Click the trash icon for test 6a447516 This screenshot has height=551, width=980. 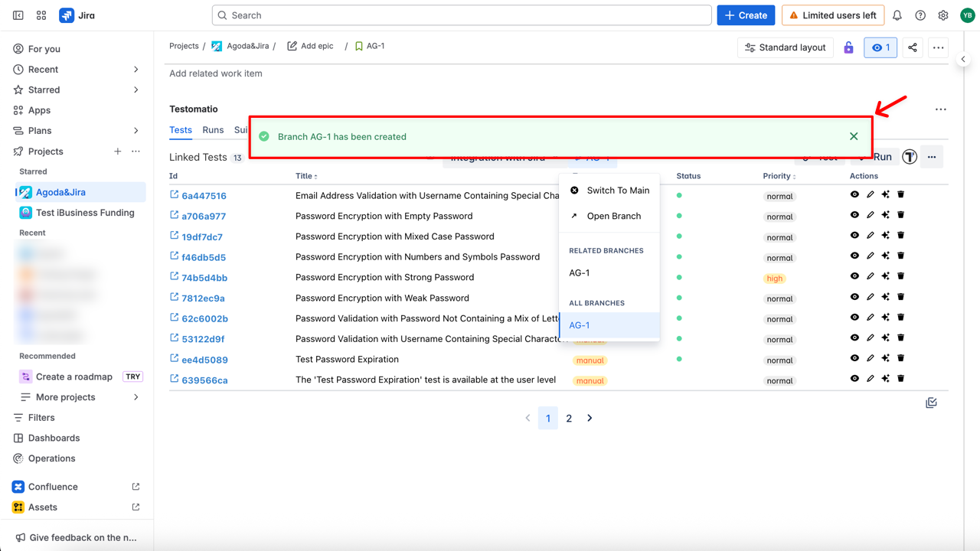[900, 195]
